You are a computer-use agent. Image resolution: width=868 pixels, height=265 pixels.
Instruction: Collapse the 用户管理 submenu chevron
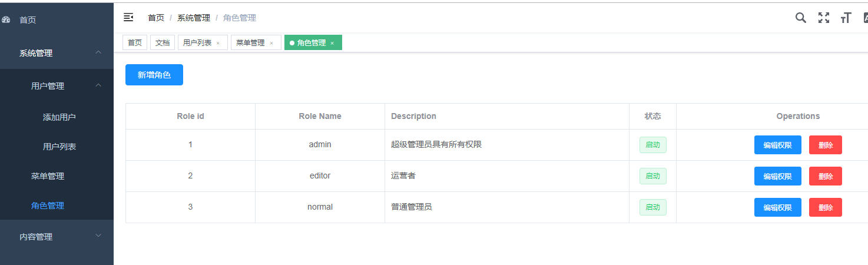coord(98,85)
